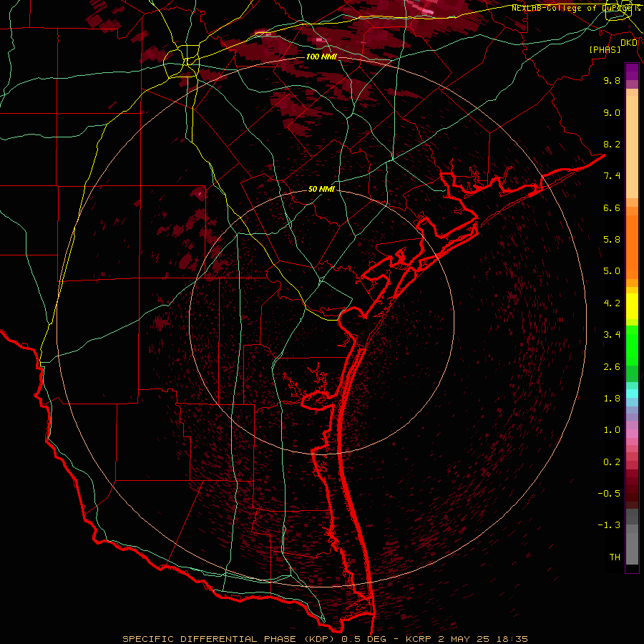This screenshot has height=644, width=644.
Task: Click the pink segment of the color bar
Action: pyautogui.click(x=632, y=434)
